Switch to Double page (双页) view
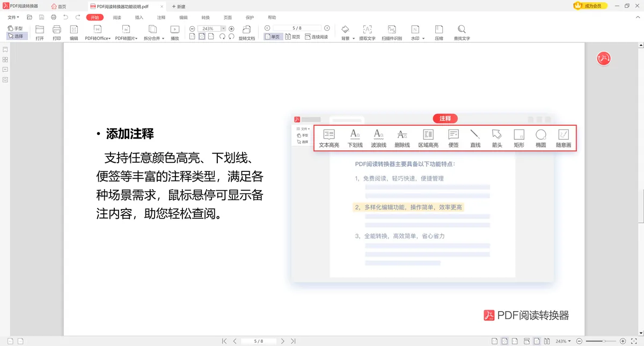644x346 pixels. click(x=293, y=37)
